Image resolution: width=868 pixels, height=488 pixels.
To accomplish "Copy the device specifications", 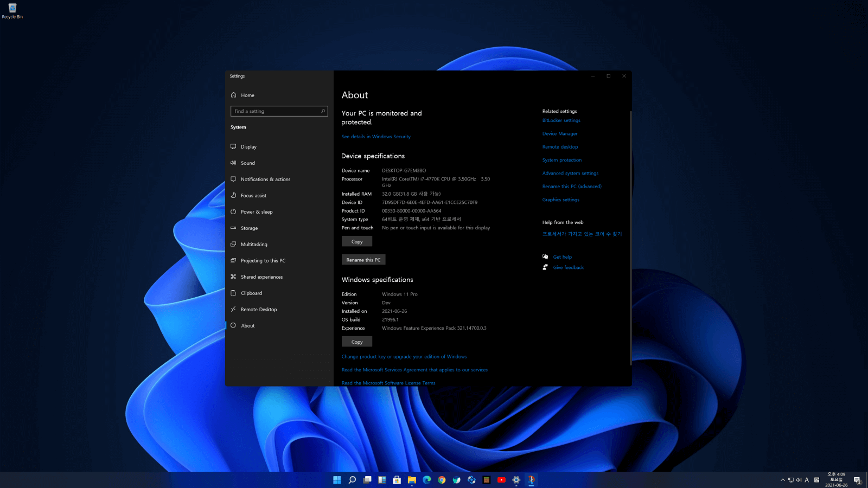I will 357,242.
